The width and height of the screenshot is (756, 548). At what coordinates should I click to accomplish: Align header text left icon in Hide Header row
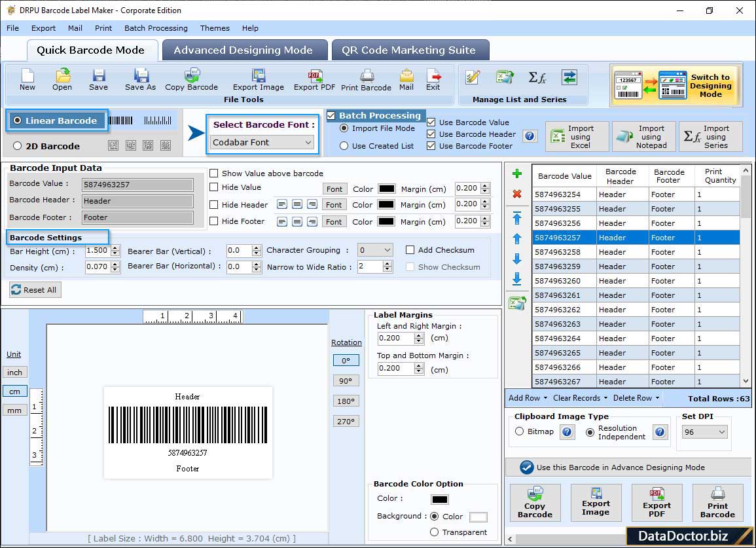282,204
